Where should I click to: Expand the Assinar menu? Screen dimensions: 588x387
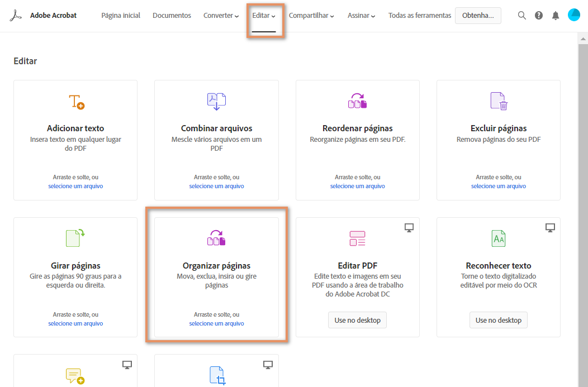pos(361,15)
